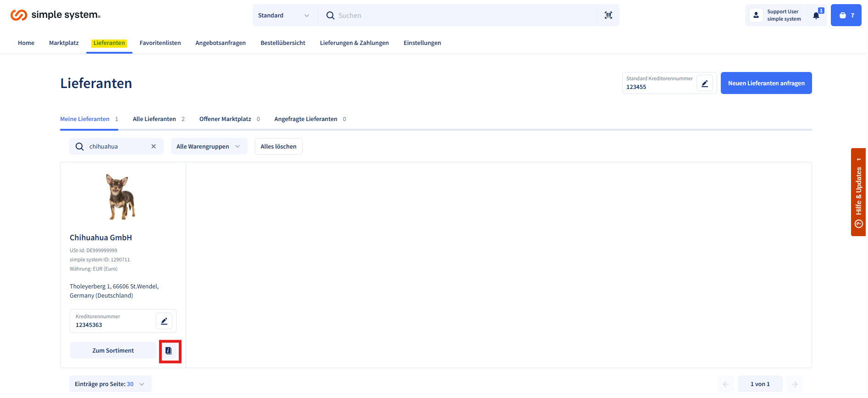This screenshot has width=868, height=398.
Task: Click the barcode scanner icon in search bar
Action: [608, 15]
